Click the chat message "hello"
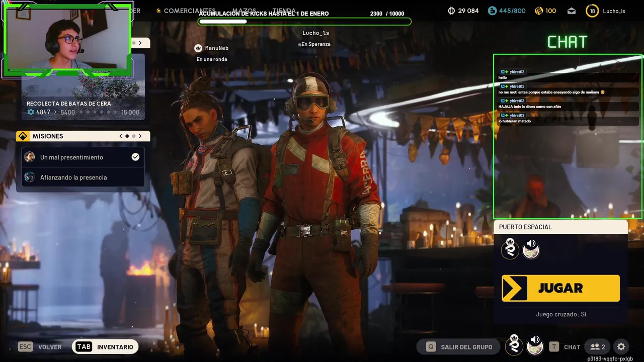Image resolution: width=644 pixels, height=362 pixels. 503,78
